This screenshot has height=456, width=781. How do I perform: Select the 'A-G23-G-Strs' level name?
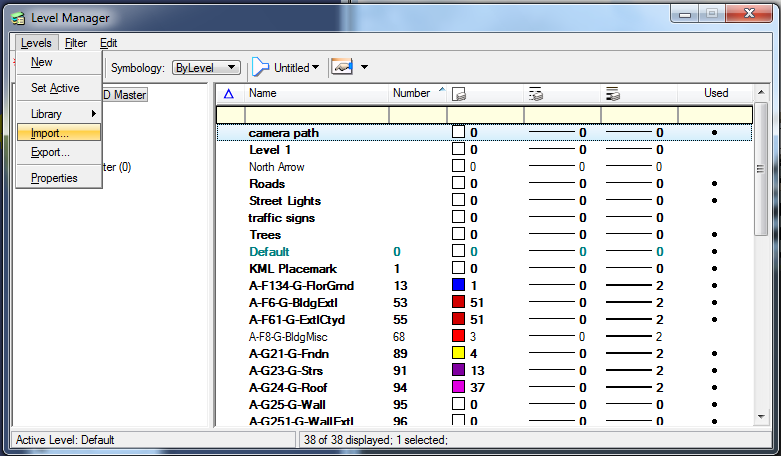(285, 371)
